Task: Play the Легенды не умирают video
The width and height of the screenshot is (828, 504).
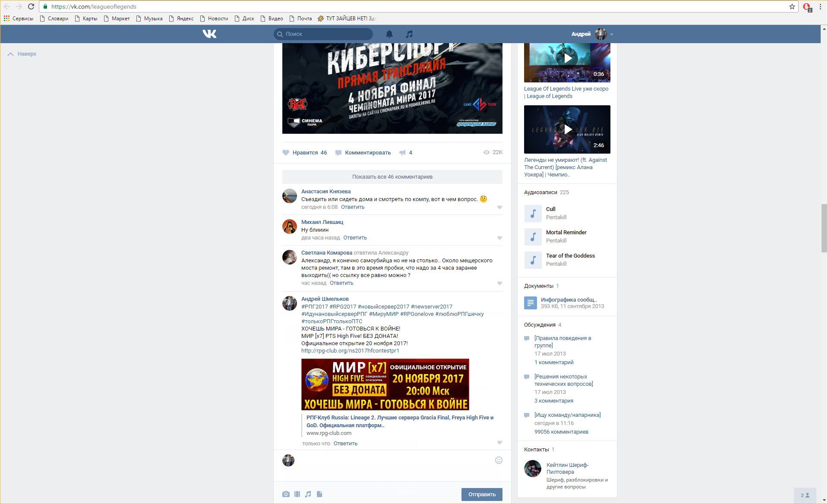Action: 567,129
